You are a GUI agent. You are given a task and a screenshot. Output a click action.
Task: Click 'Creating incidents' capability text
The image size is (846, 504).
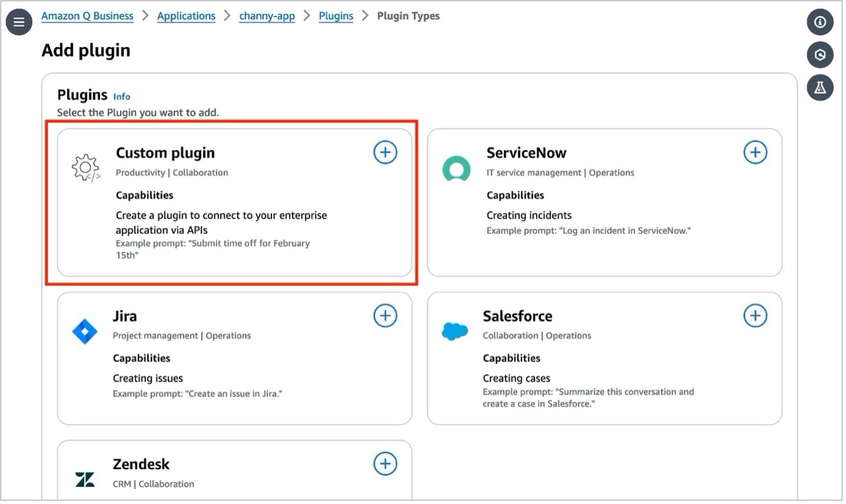coord(529,215)
